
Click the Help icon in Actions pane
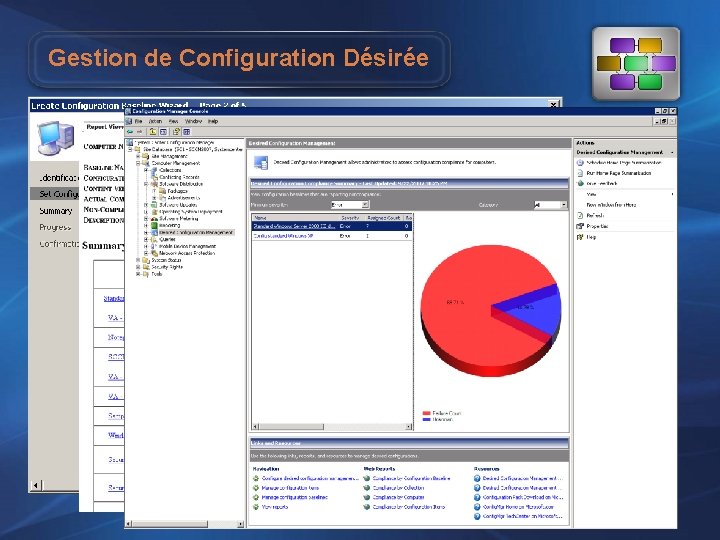point(580,237)
